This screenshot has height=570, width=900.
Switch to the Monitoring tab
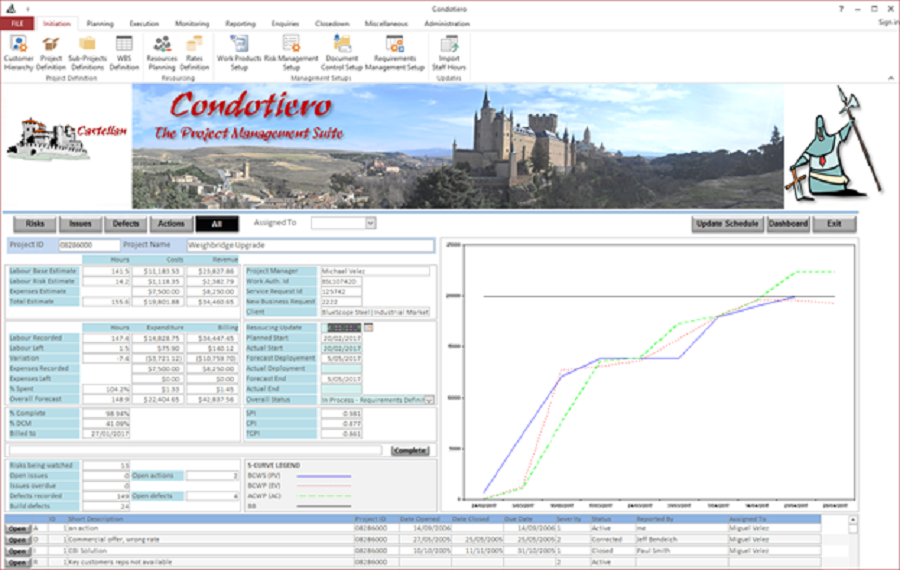tap(192, 24)
